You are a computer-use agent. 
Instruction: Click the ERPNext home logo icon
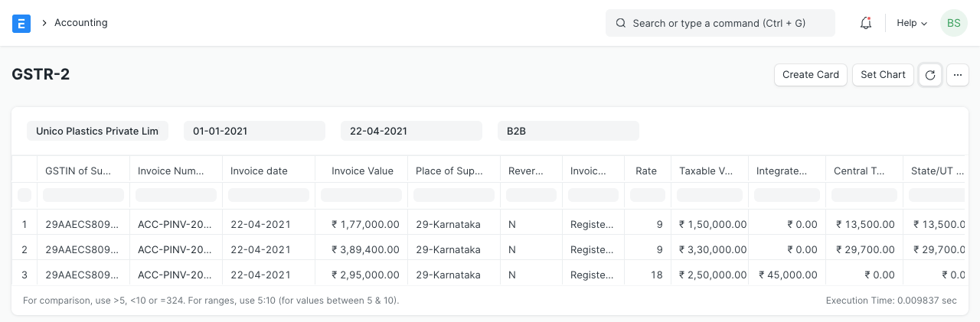pyautogui.click(x=21, y=23)
